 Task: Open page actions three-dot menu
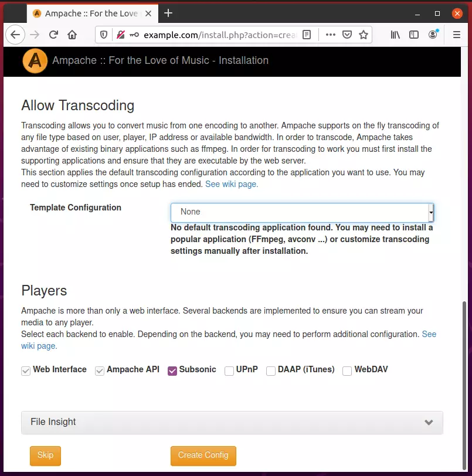tap(331, 35)
